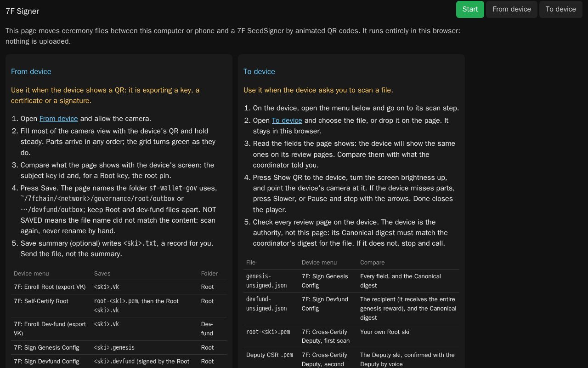Click the <ski>.genesis saves cell
Image resolution: width=588 pixels, height=368 pixels.
click(145, 347)
